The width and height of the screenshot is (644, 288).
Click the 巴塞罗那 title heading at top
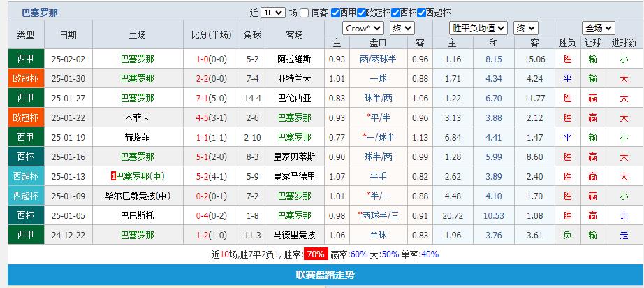40,13
